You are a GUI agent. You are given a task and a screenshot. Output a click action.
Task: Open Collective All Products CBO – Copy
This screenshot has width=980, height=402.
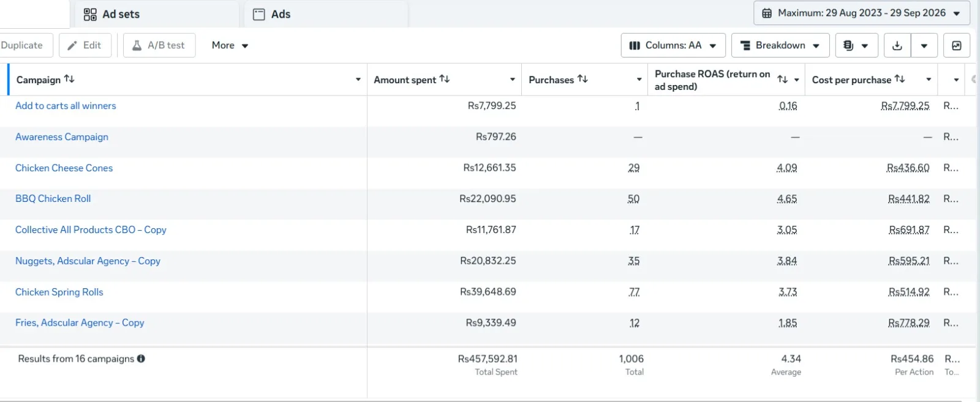click(91, 230)
